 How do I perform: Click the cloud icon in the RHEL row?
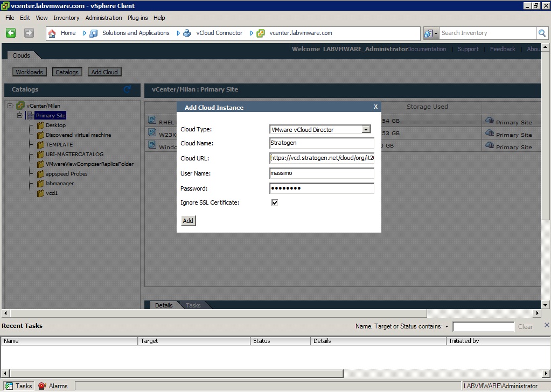click(490, 121)
